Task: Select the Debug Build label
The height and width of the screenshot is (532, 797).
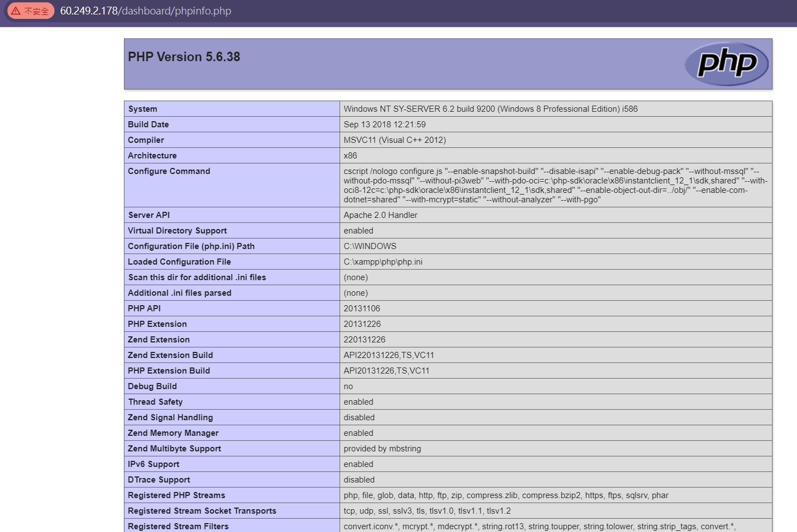Action: point(152,386)
